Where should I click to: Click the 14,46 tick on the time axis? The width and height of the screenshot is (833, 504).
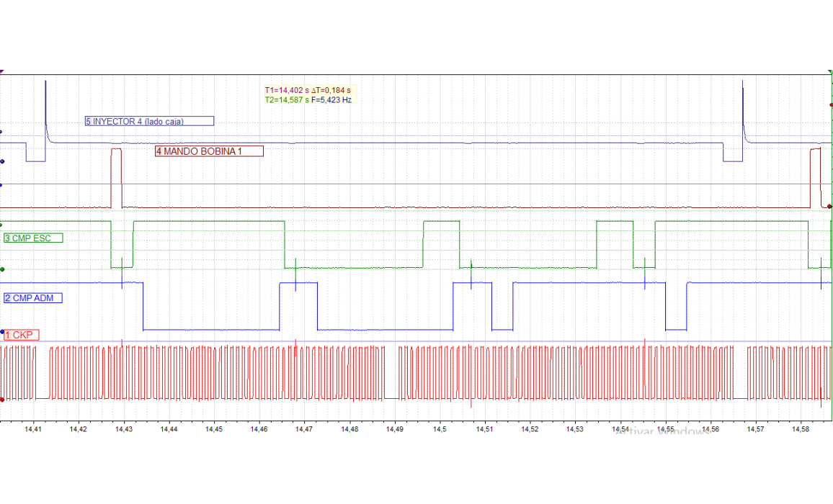pos(259,429)
